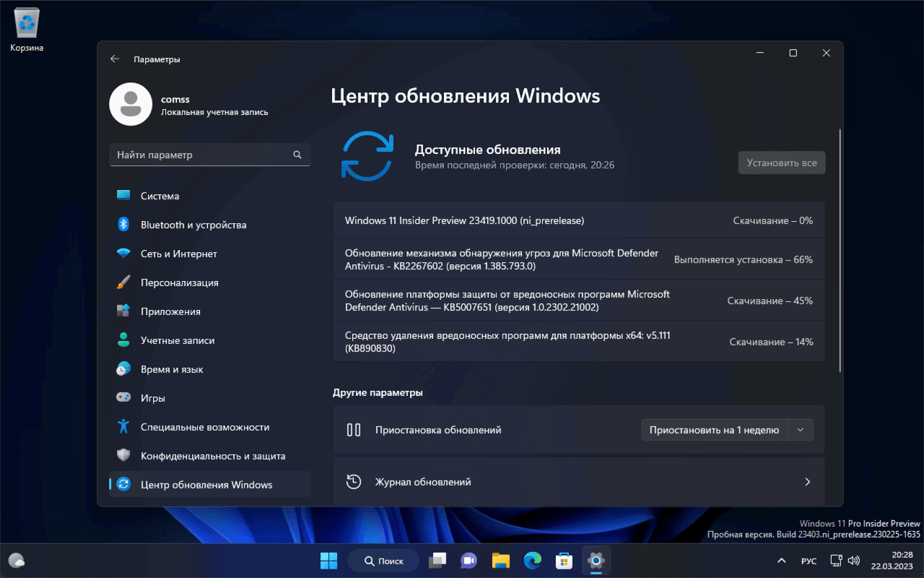Screen dimensions: 924x578
Task: Open Microsoft Edge from the taskbar
Action: click(x=532, y=560)
